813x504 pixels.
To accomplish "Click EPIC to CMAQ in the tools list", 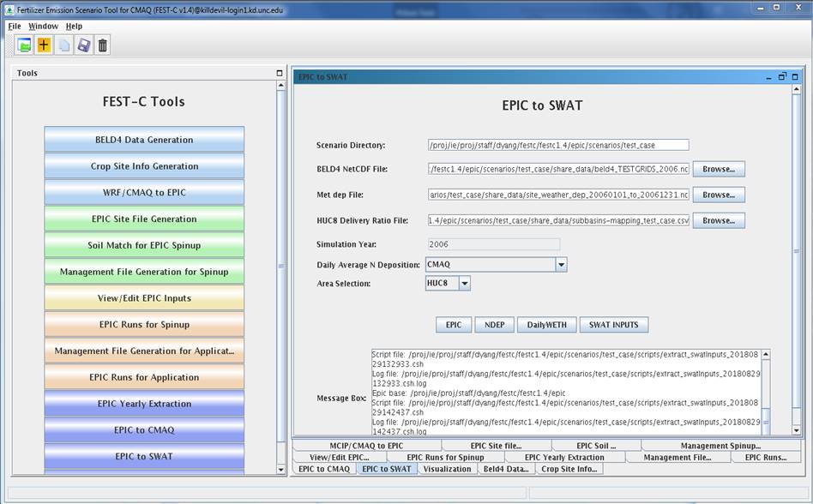I will click(x=144, y=430).
